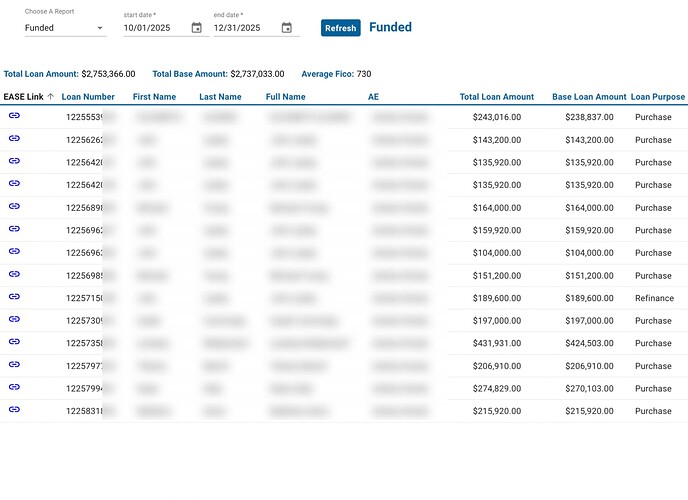Sort by Last Name column header
This screenshot has height=500, width=688.
click(x=220, y=97)
